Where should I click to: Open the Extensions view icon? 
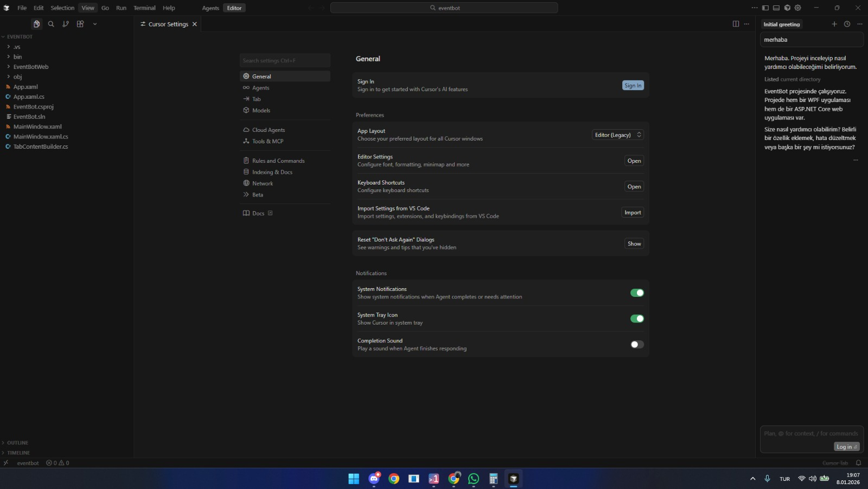80,24
